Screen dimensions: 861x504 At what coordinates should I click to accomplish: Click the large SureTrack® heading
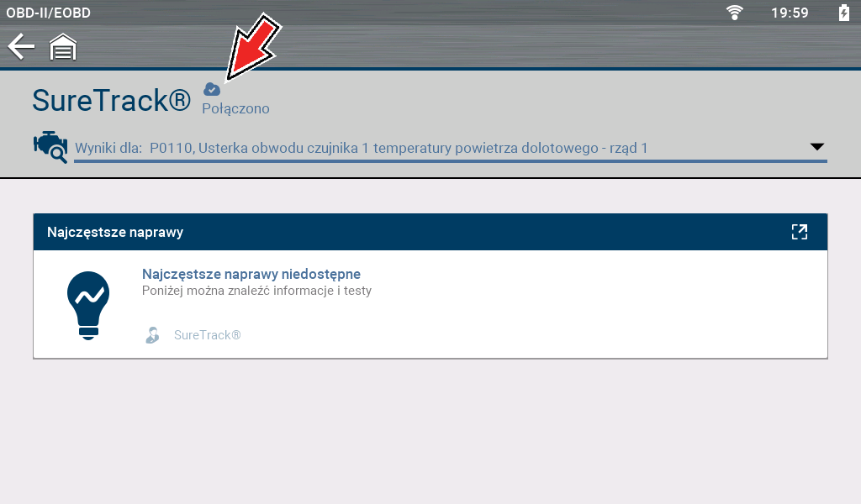(112, 101)
